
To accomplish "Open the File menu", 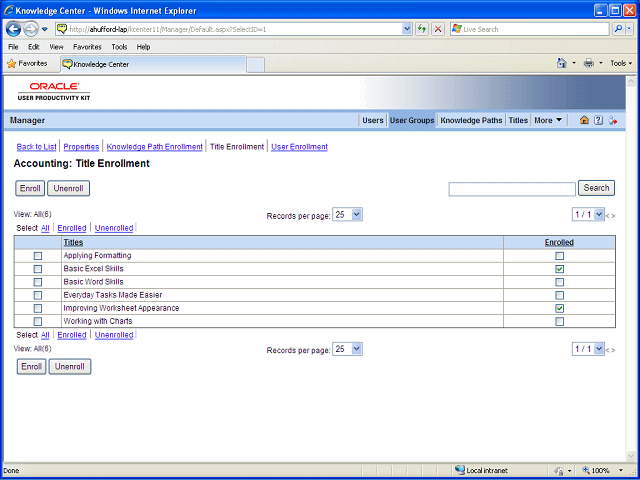I will [x=13, y=47].
